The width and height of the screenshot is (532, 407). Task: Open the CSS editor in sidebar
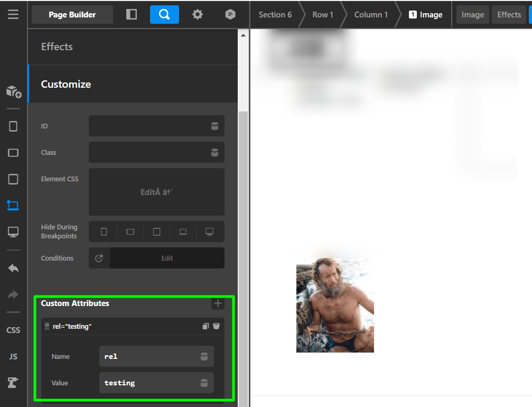pyautogui.click(x=13, y=330)
